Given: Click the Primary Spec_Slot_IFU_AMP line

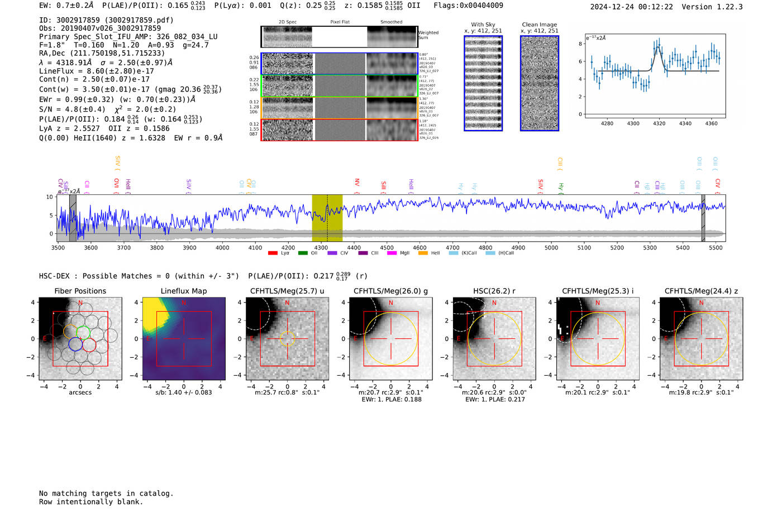Looking at the screenshot, I should pyautogui.click(x=128, y=37).
